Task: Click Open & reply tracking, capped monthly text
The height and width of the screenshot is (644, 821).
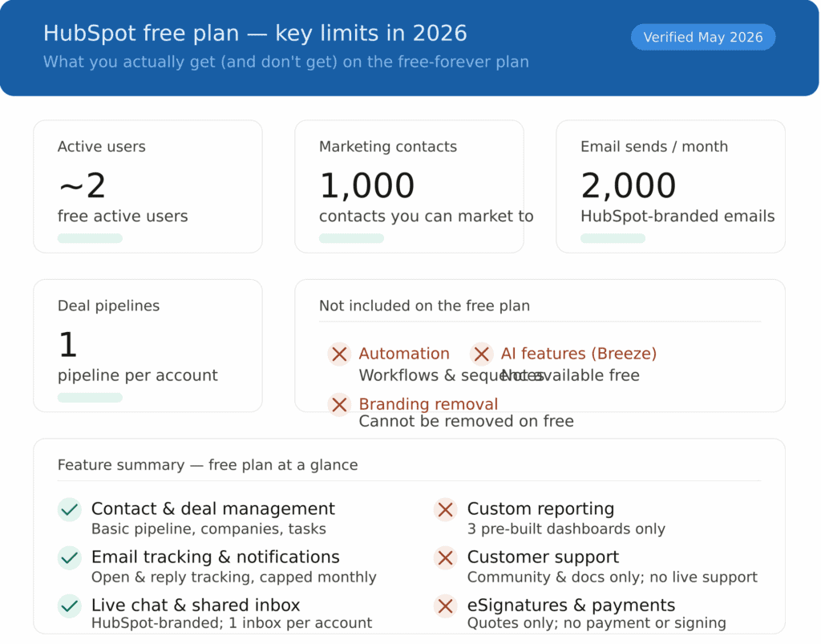Action: point(233,577)
